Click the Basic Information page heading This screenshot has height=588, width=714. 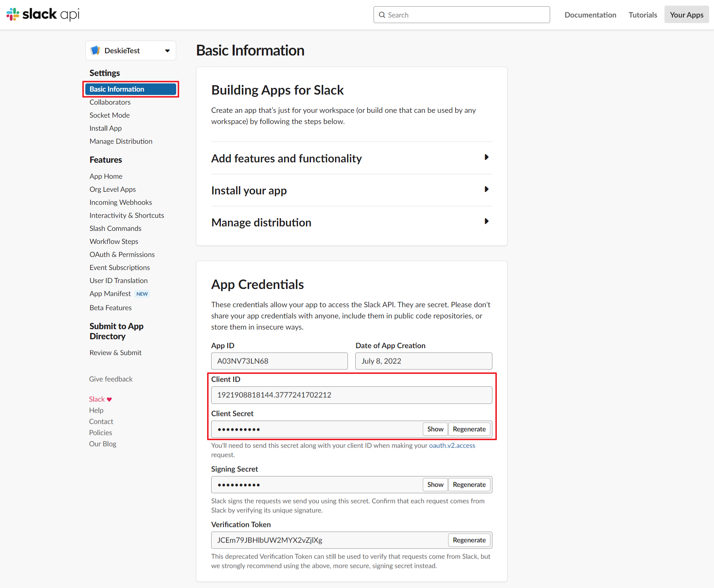click(250, 50)
